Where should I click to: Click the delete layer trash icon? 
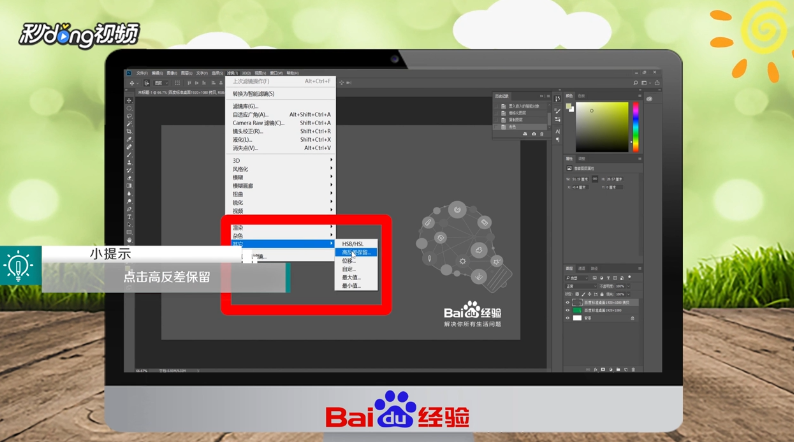click(633, 370)
